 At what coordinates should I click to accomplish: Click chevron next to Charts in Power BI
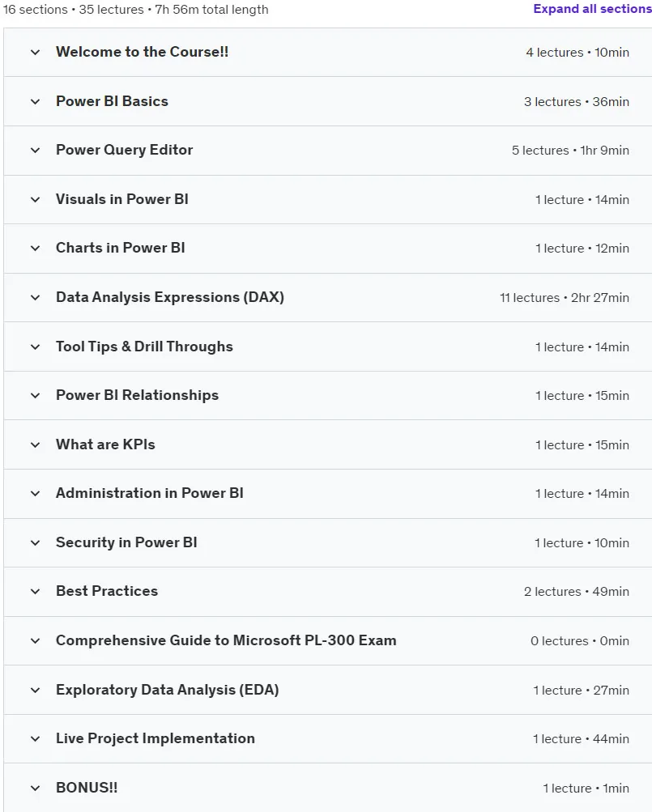tap(36, 249)
